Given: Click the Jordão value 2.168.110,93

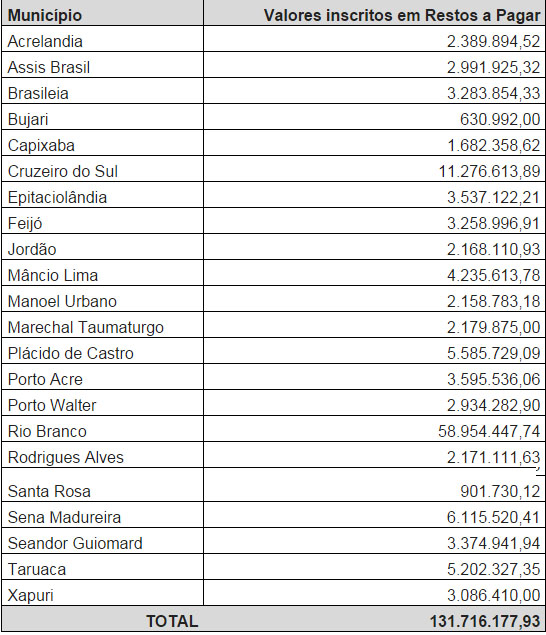Looking at the screenshot, I should [493, 249].
